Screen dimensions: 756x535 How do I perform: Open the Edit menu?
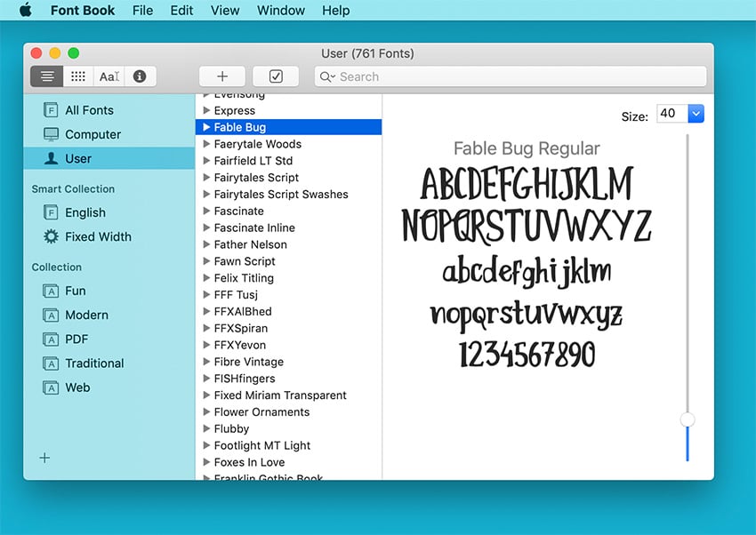tap(181, 10)
